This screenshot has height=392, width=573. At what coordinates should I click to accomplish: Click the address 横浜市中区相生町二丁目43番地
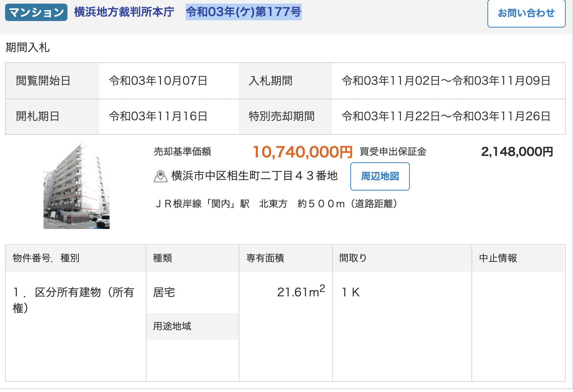point(254,176)
